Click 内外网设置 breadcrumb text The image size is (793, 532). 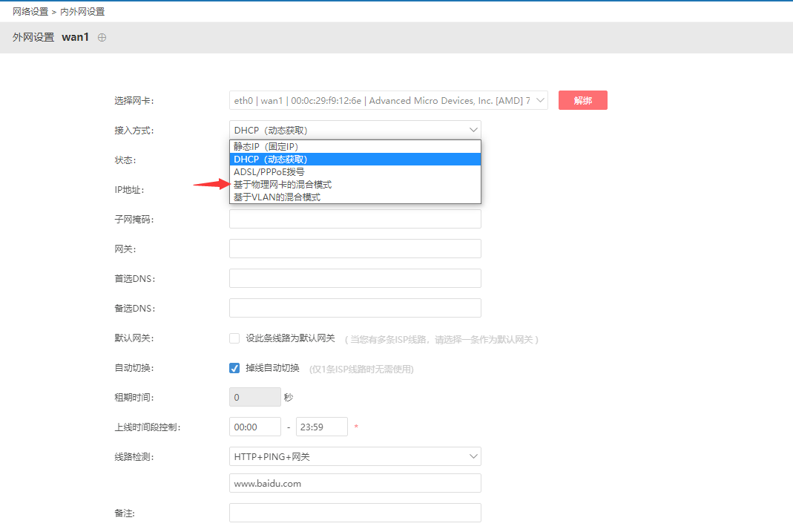(x=82, y=12)
